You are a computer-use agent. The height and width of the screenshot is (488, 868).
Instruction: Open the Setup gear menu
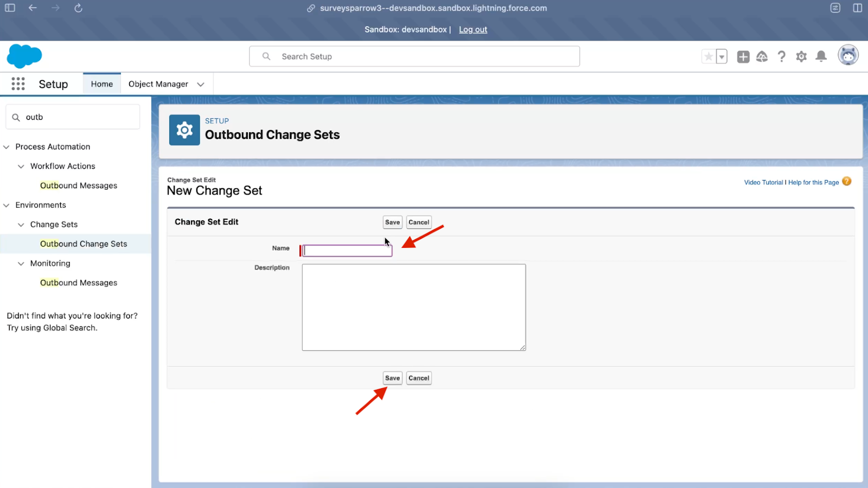(x=801, y=56)
